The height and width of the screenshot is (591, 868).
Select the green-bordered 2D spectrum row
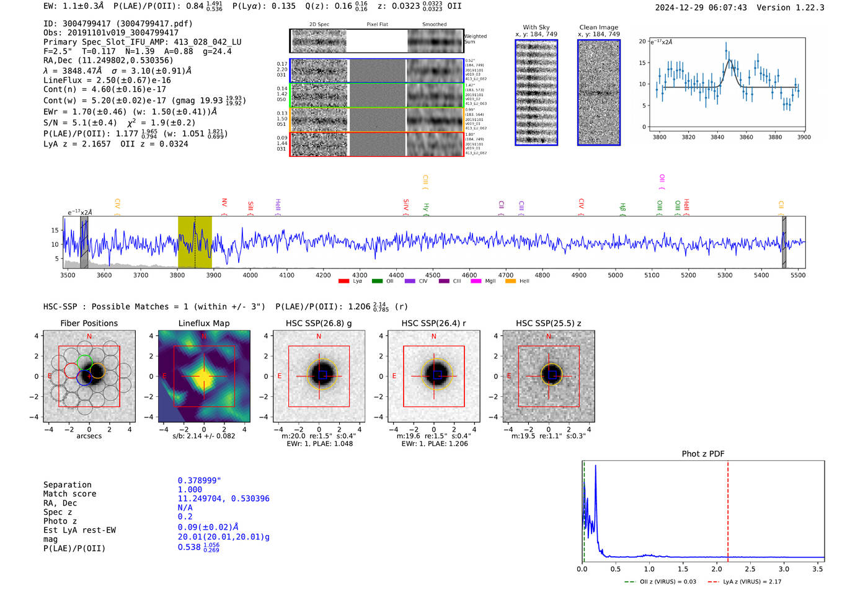tap(376, 95)
